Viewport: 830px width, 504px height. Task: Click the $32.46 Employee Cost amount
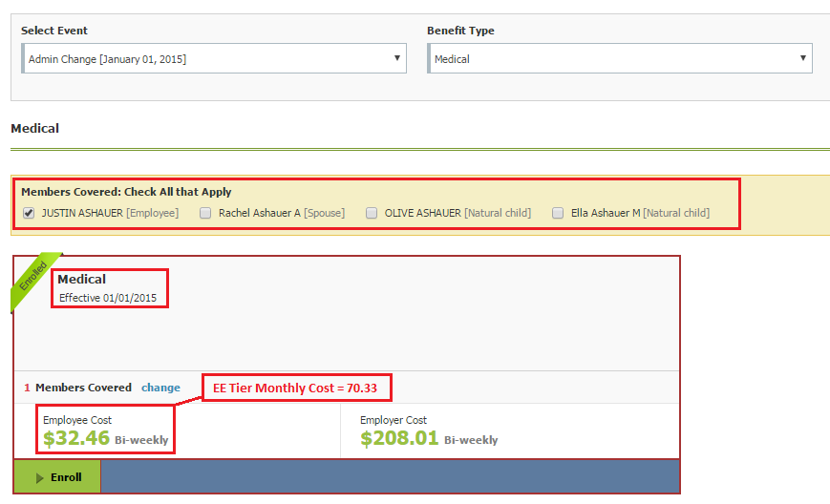point(76,439)
